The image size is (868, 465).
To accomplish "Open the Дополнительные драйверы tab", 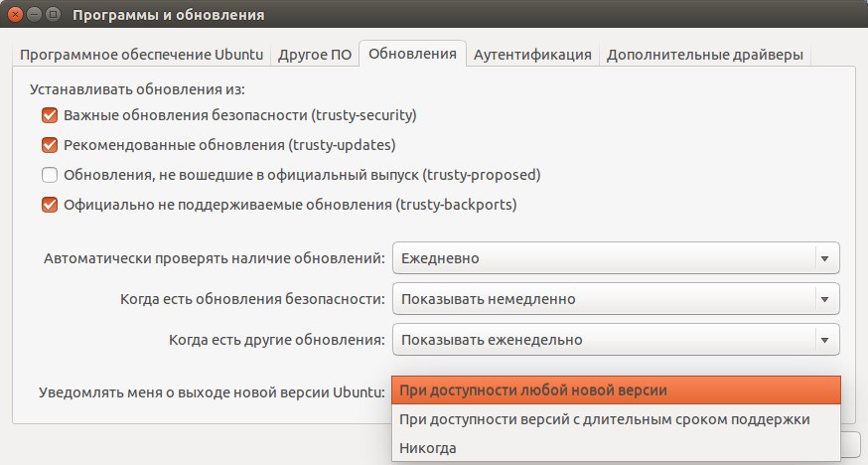I will (x=704, y=55).
